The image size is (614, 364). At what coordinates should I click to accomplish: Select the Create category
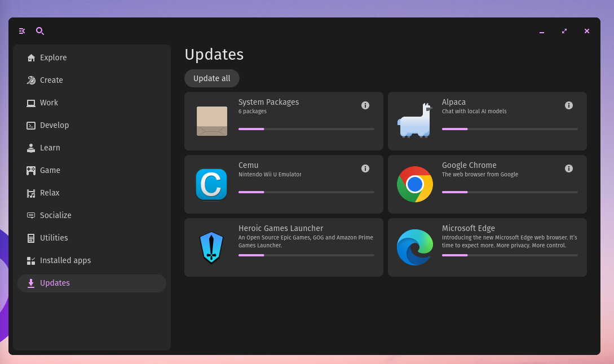point(92,80)
